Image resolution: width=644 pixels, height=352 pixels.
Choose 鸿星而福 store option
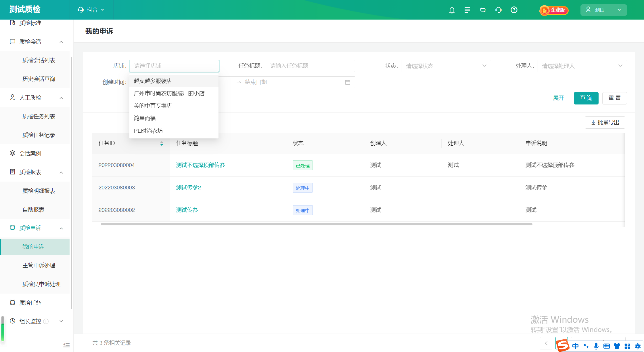click(174, 118)
